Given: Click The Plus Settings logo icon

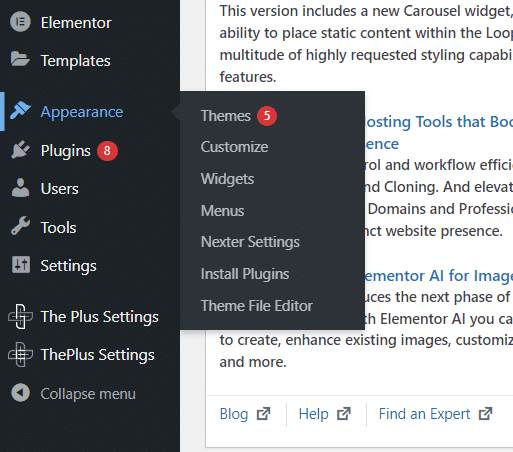Looking at the screenshot, I should pos(20,316).
